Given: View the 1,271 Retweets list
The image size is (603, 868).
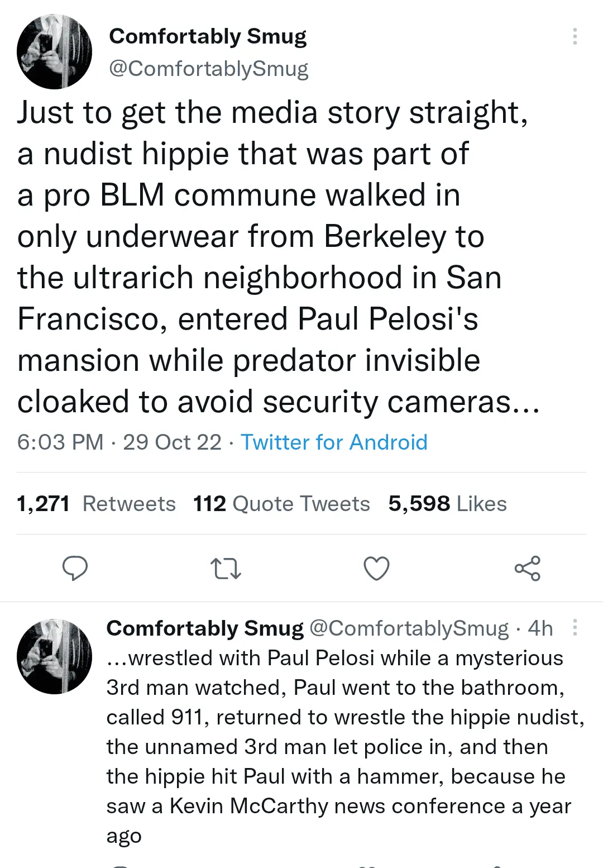Looking at the screenshot, I should tap(96, 504).
